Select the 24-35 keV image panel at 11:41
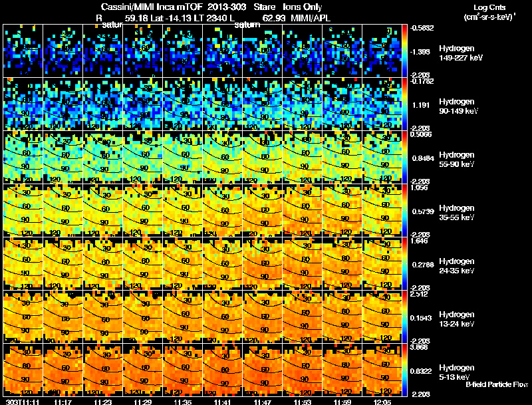The height and width of the screenshot is (405, 532). tap(223, 263)
